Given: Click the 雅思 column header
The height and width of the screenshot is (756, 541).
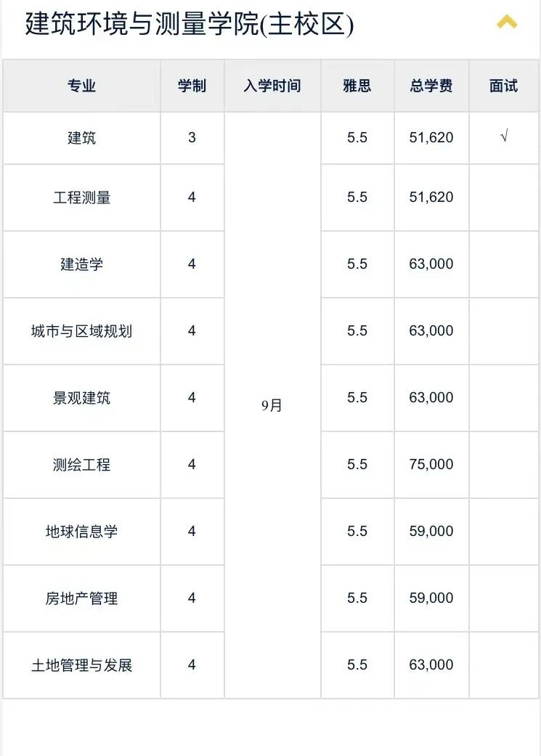Looking at the screenshot, I should (357, 86).
